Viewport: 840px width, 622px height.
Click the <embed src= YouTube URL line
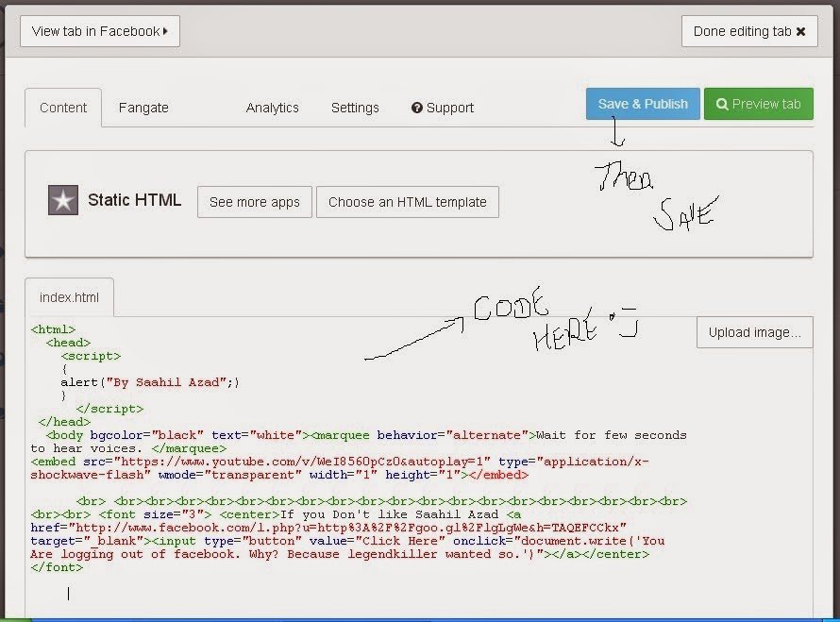coord(340,462)
